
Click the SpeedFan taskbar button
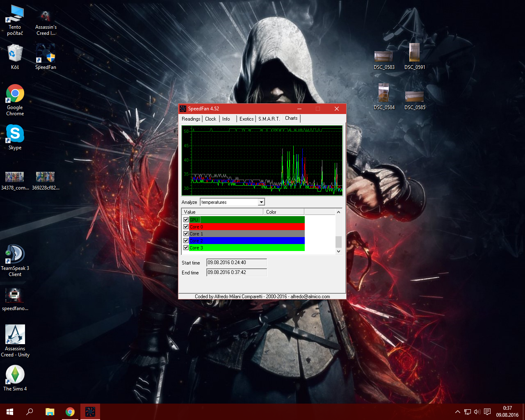[x=90, y=412]
